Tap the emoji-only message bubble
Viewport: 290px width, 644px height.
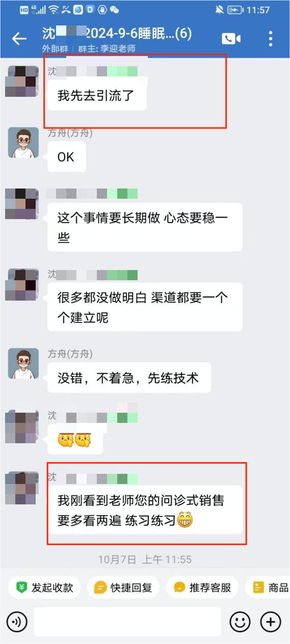tap(75, 439)
